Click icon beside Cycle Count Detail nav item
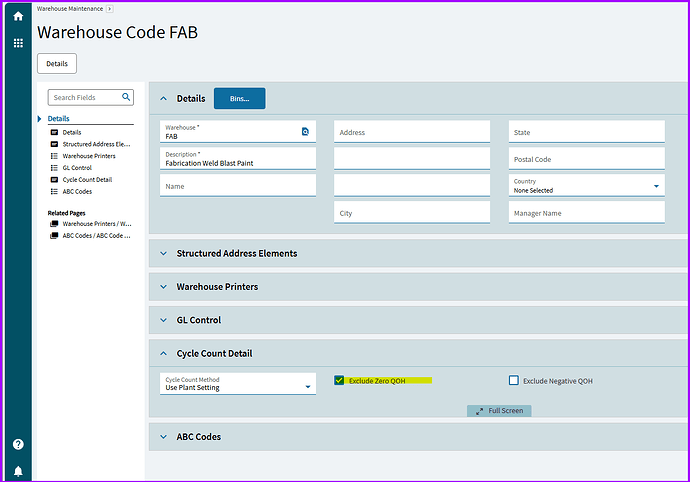690x482 pixels. coord(54,180)
